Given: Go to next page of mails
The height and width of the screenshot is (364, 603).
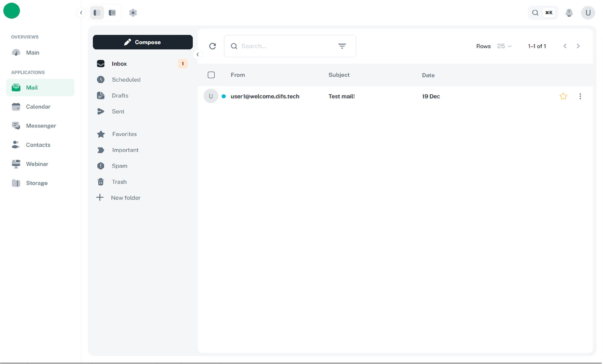Looking at the screenshot, I should point(579,46).
